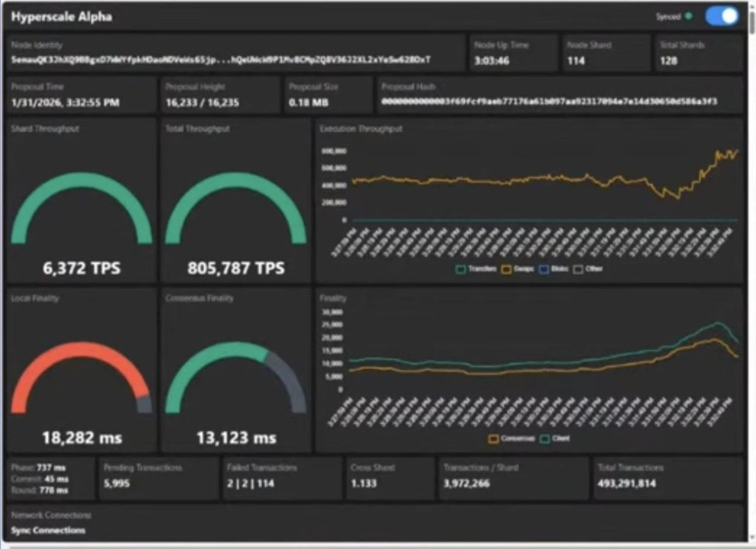Enable the Transfers legend checkbox
Image resolution: width=756 pixels, height=549 pixels.
[462, 269]
